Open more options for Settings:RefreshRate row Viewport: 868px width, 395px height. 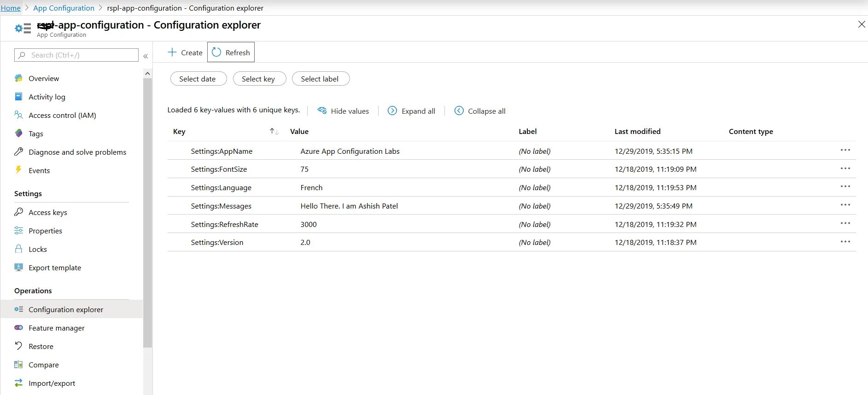click(x=845, y=224)
